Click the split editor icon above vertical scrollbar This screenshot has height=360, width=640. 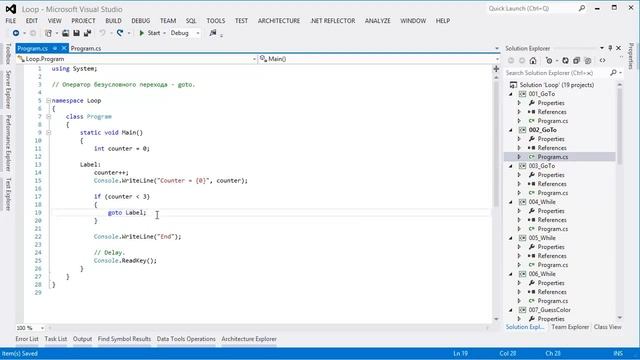(496, 69)
